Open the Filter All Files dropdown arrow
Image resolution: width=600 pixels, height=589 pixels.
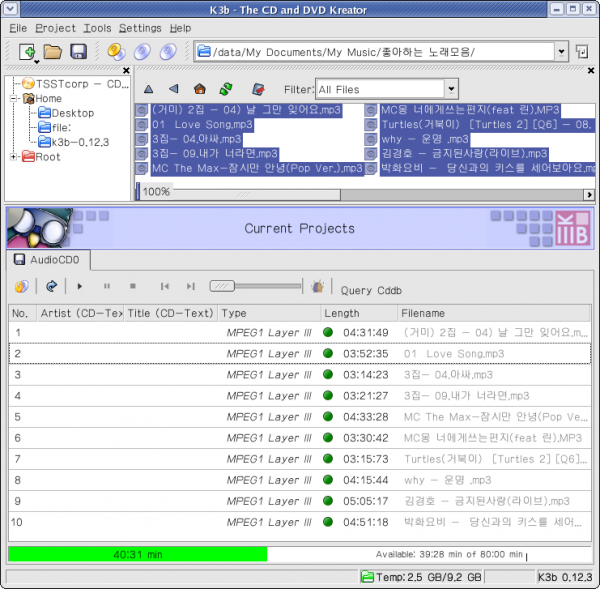(451, 90)
